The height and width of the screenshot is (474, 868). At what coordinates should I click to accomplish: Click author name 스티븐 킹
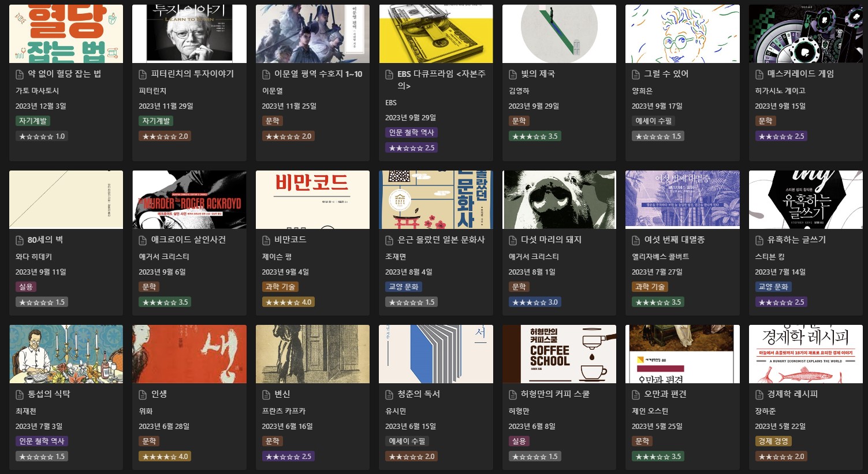[770, 257]
